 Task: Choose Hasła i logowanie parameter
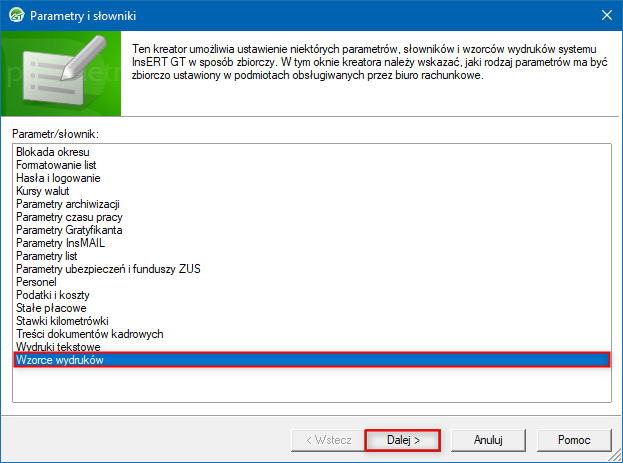click(x=312, y=178)
